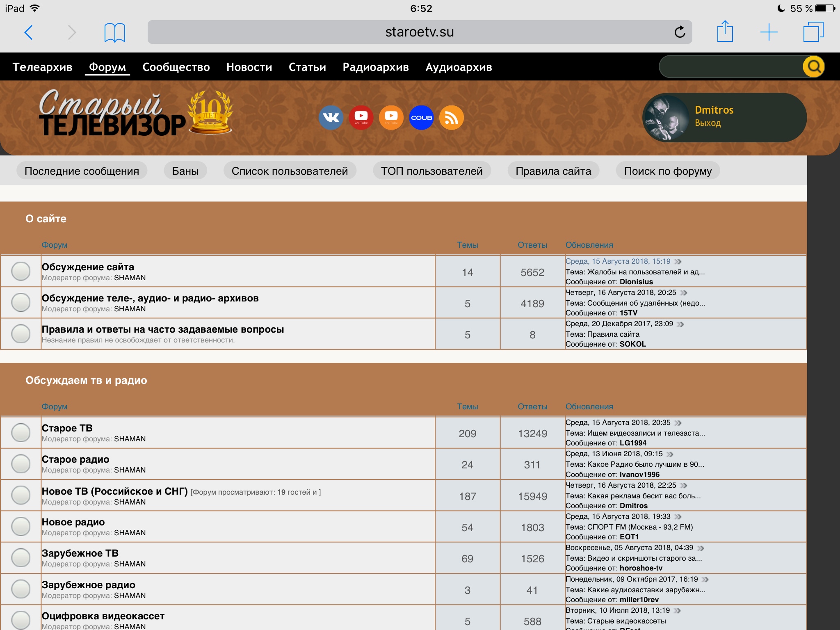Switch to the Радиоархив menu item

(375, 67)
